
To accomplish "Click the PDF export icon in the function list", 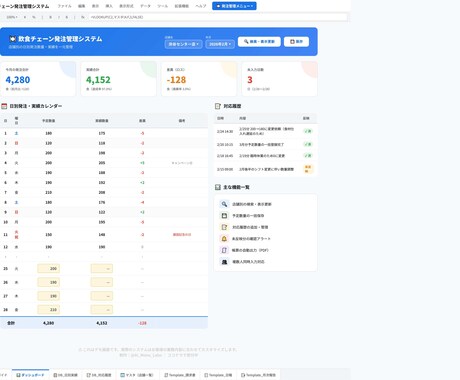I will point(224,250).
